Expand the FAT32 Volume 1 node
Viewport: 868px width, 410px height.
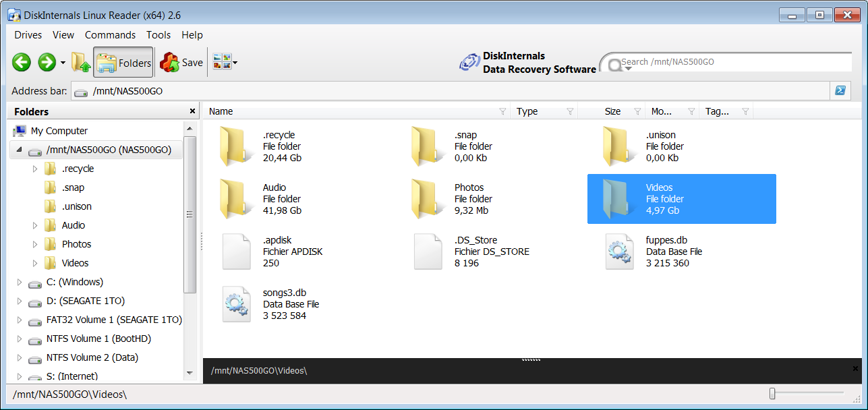19,320
